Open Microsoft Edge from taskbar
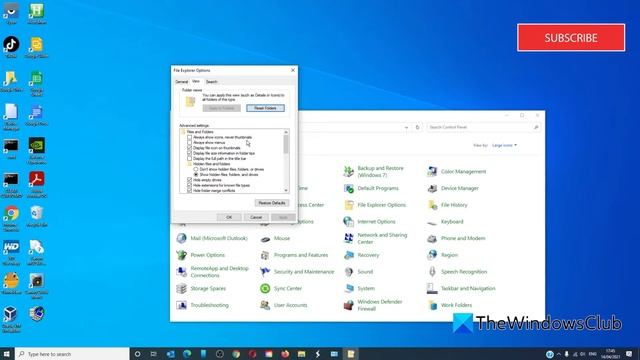Viewport: 640px width, 360px height. click(187, 354)
